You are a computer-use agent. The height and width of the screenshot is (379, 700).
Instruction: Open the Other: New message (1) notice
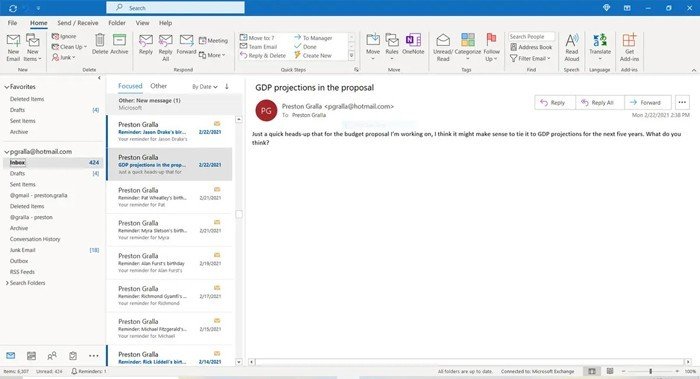click(x=174, y=104)
